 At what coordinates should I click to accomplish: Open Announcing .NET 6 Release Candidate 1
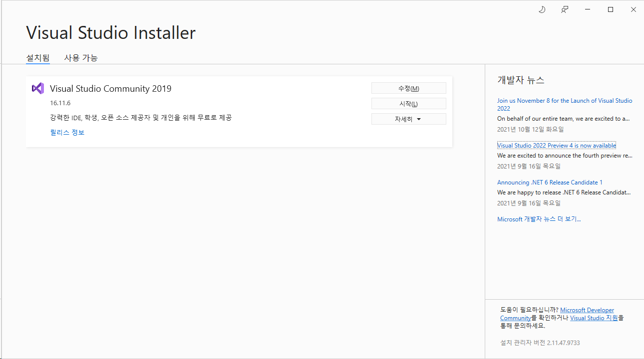(x=550, y=182)
